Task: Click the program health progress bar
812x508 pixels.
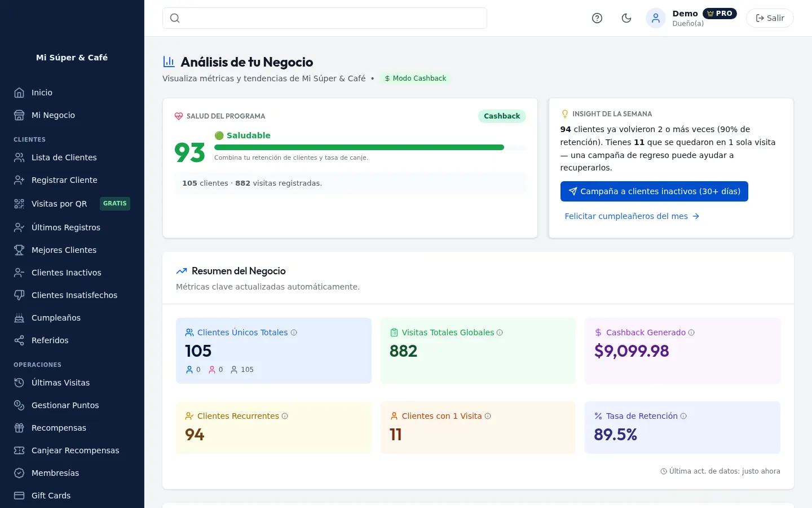Action: [x=370, y=147]
